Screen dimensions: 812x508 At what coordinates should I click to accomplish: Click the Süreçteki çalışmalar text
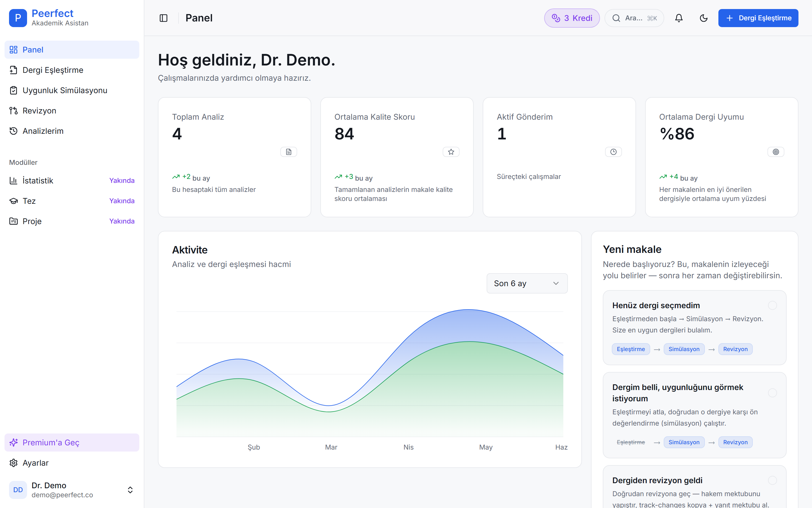(528, 177)
